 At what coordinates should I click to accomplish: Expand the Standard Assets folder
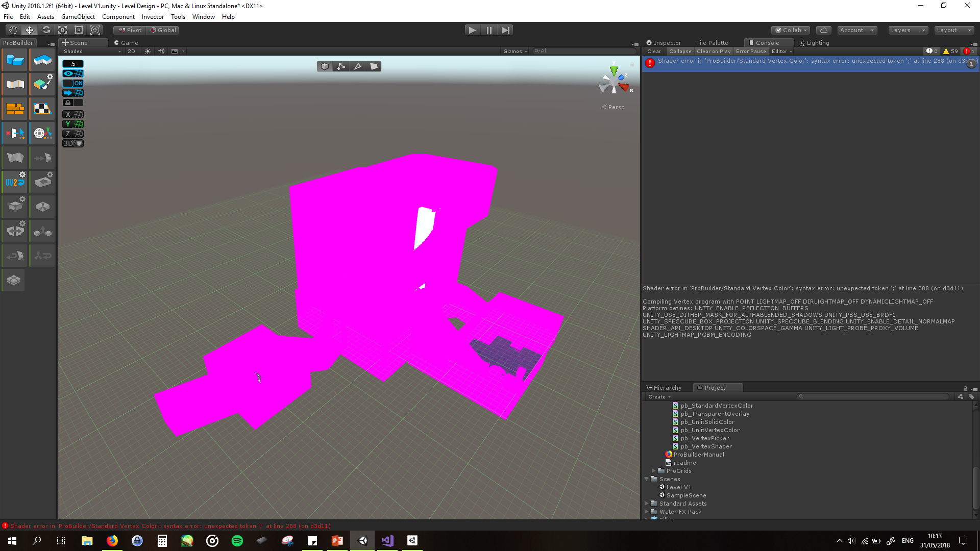coord(646,504)
